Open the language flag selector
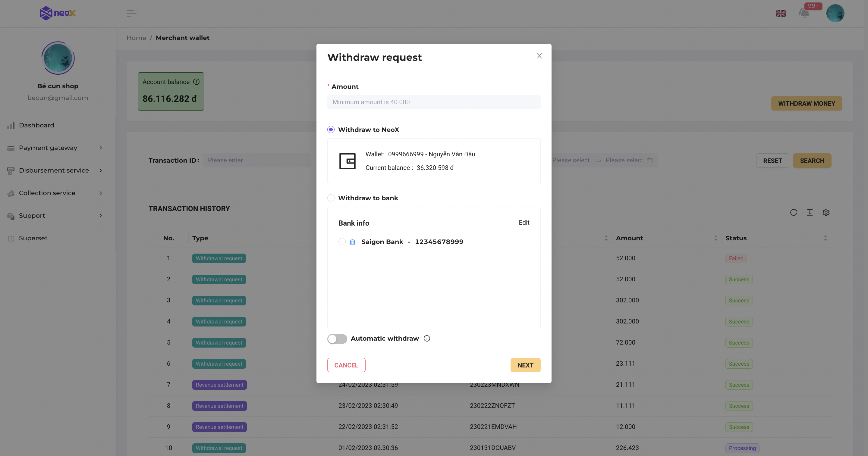The image size is (868, 456). [x=781, y=14]
